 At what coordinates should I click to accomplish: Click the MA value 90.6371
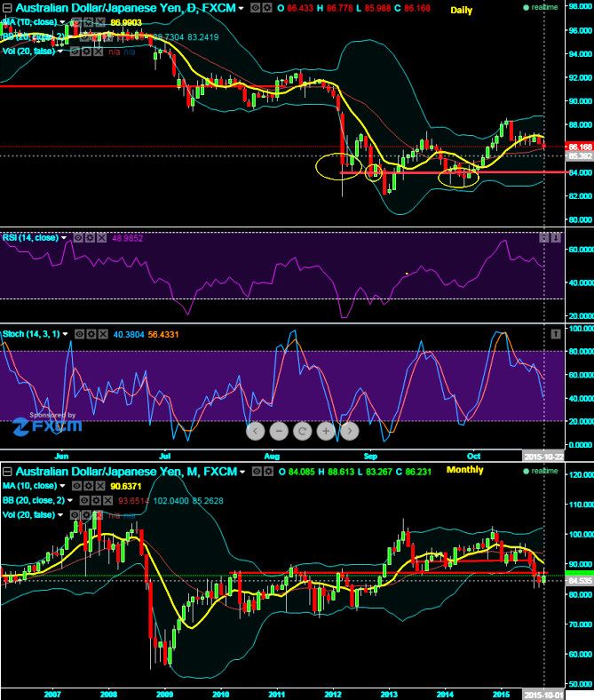pos(126,486)
